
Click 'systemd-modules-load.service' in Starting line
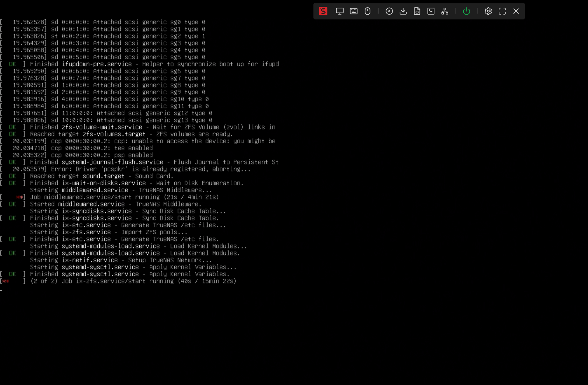[x=111, y=246]
